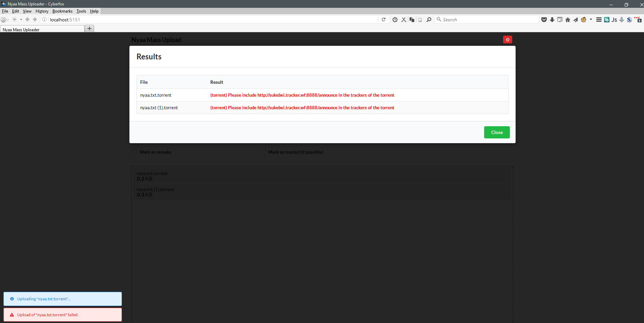Click the Copy toolbar icon

(x=412, y=20)
